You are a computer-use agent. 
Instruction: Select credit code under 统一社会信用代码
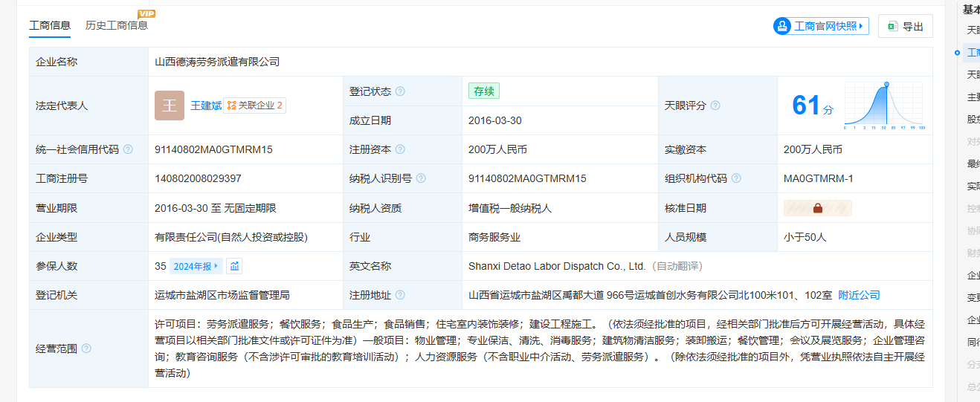coord(213,149)
